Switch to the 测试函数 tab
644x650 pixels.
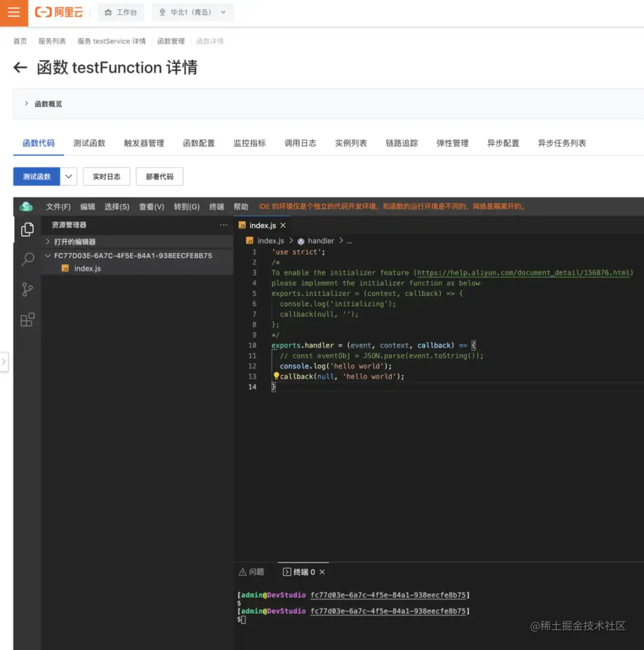89,144
